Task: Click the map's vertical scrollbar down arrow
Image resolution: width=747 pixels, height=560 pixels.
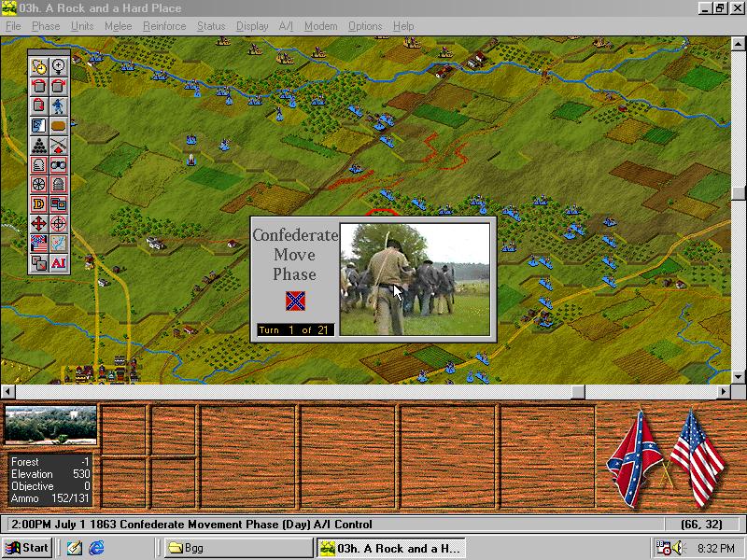Action: [x=739, y=376]
